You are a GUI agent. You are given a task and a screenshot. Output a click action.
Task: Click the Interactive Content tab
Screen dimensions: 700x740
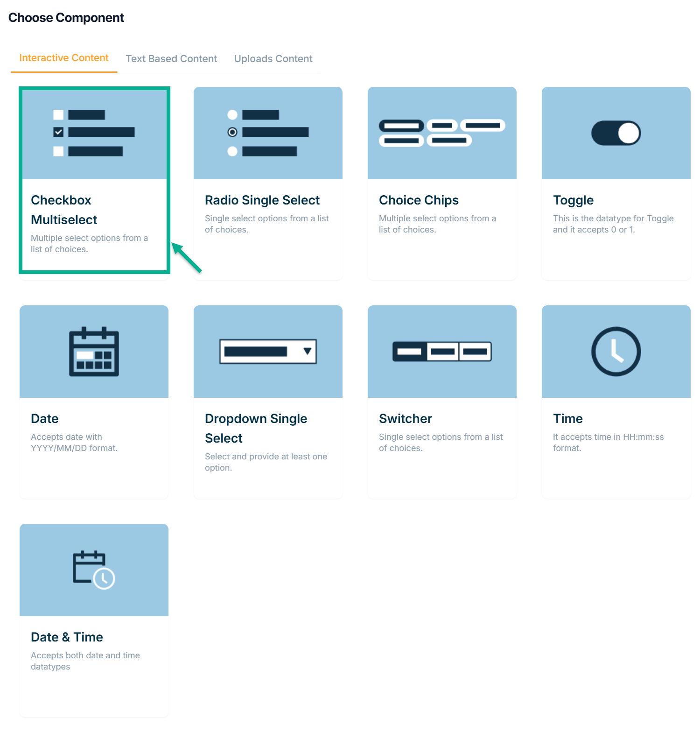point(64,58)
